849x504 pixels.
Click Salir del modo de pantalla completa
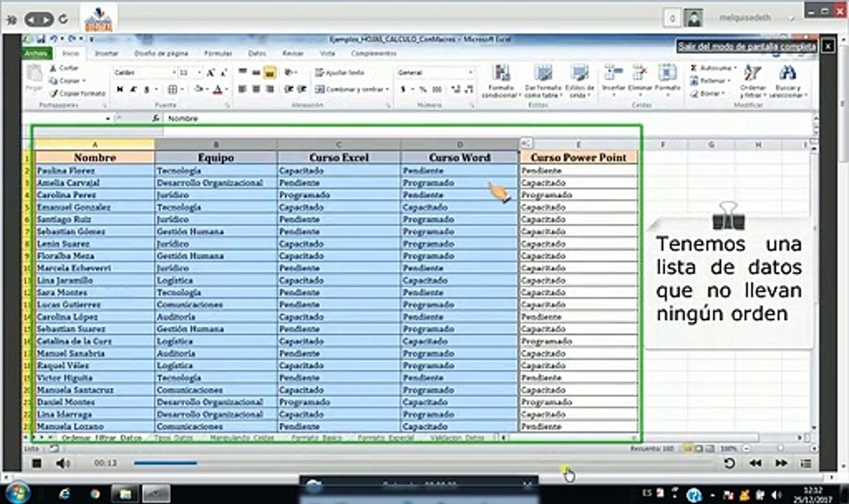(x=747, y=46)
